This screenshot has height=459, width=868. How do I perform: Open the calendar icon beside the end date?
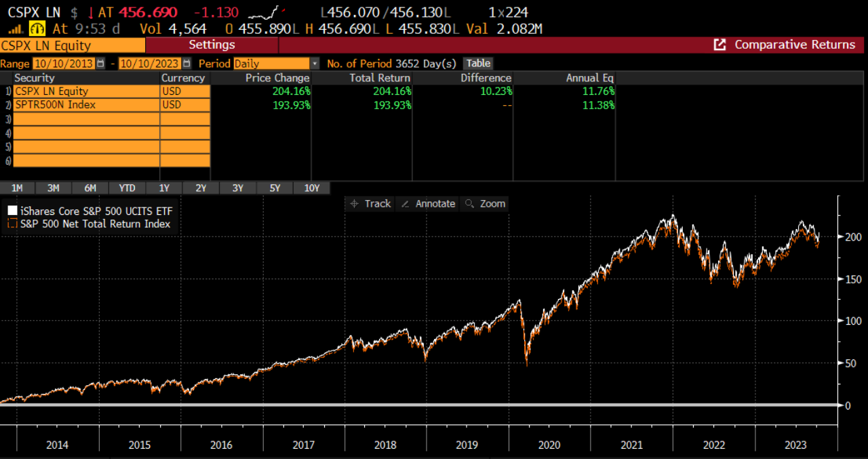tap(185, 62)
